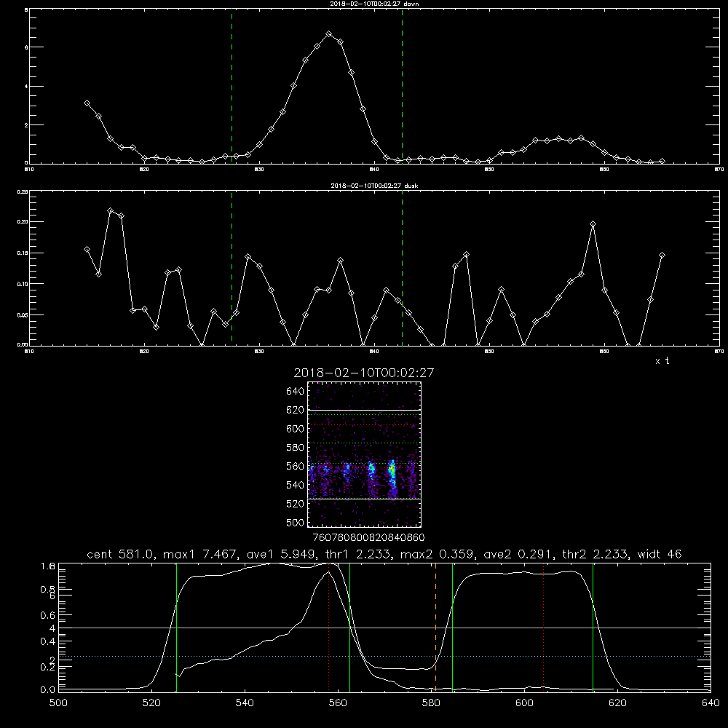Click the timestamp title above the spectrogram
This screenshot has height=728, width=728.
[363, 373]
